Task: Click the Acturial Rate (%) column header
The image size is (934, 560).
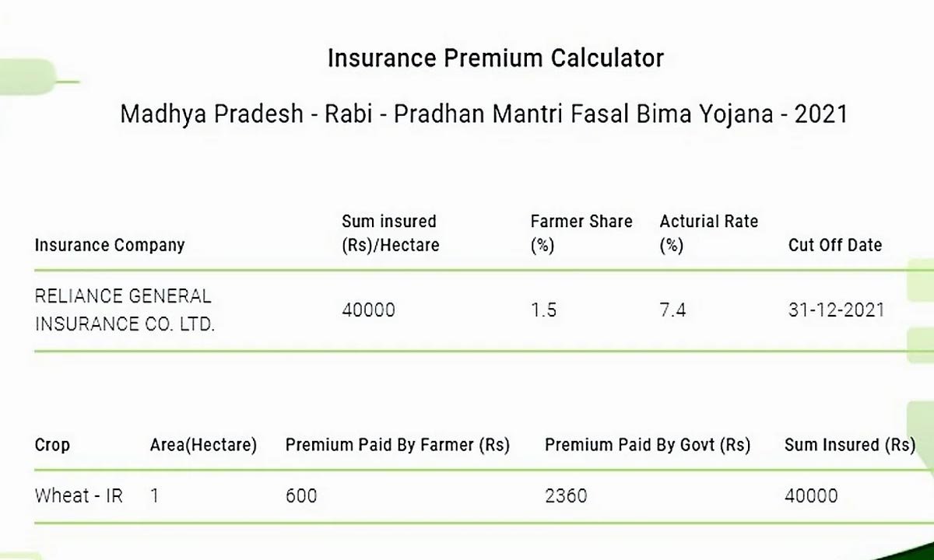Action: (709, 233)
